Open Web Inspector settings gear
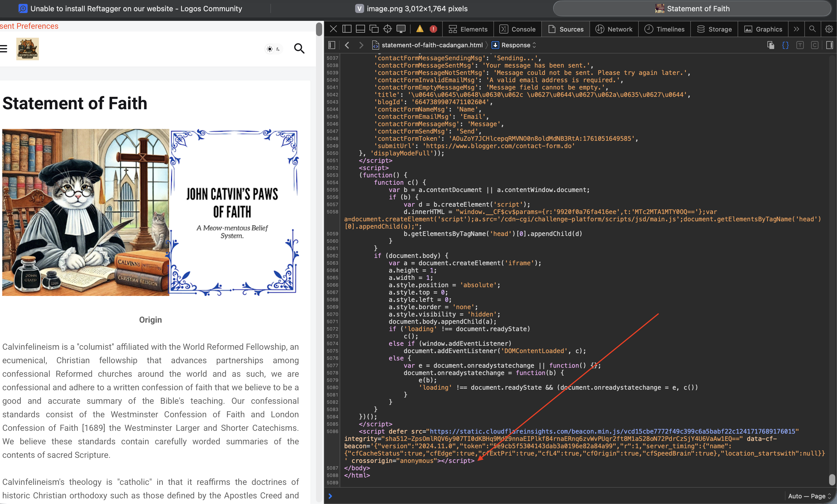The width and height of the screenshot is (837, 504). (x=829, y=29)
